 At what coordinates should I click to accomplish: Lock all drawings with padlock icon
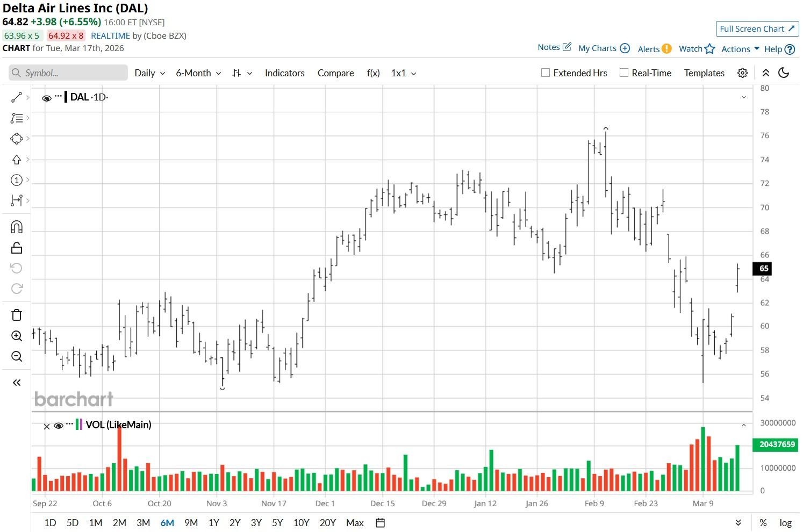point(17,248)
